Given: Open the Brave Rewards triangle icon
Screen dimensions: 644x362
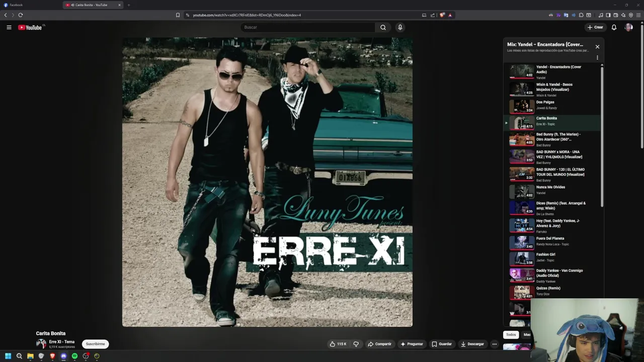Looking at the screenshot, I should click(450, 15).
